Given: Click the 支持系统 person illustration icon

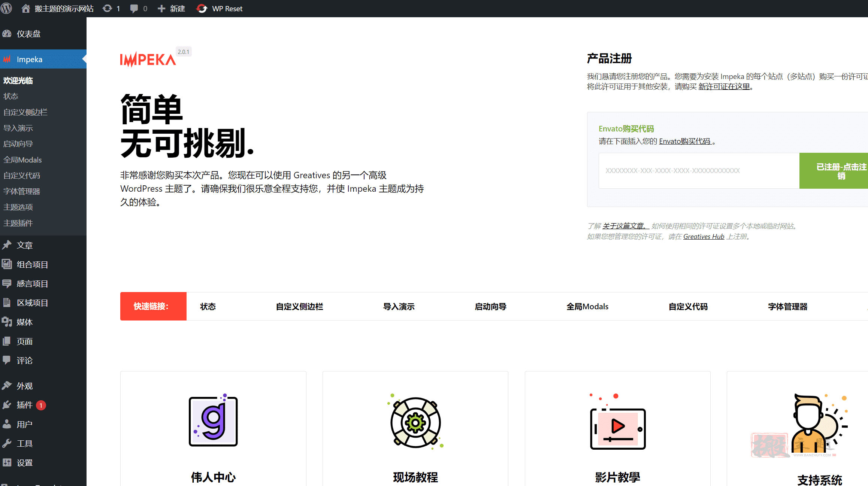Looking at the screenshot, I should click(820, 423).
